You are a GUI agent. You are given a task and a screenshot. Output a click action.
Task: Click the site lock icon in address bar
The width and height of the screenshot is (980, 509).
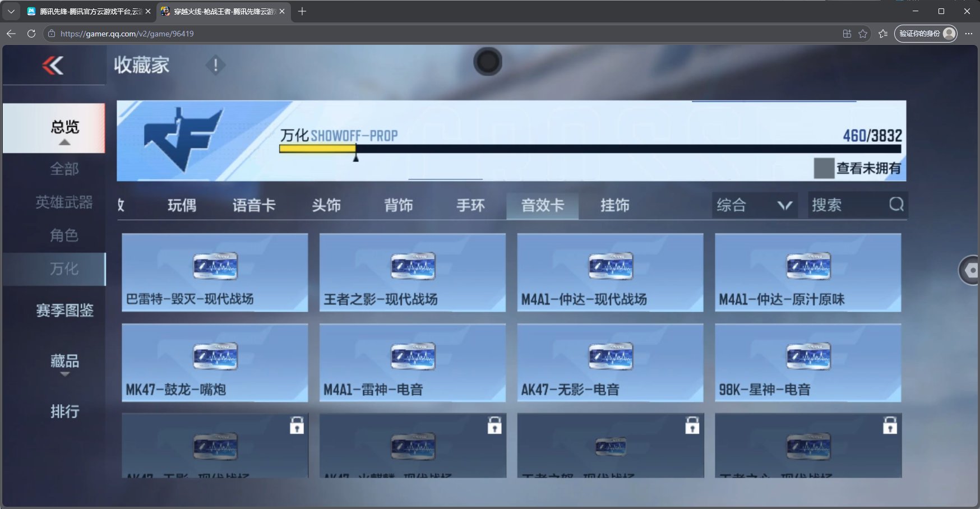(52, 34)
